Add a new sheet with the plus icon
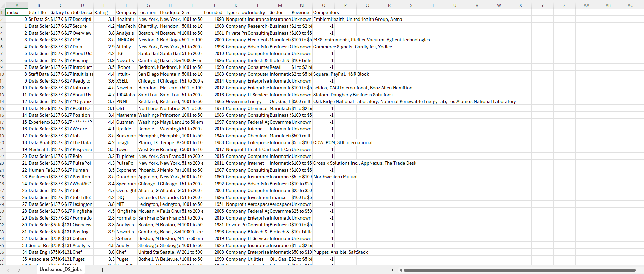Viewport: 644px width, 274px height. (x=102, y=270)
